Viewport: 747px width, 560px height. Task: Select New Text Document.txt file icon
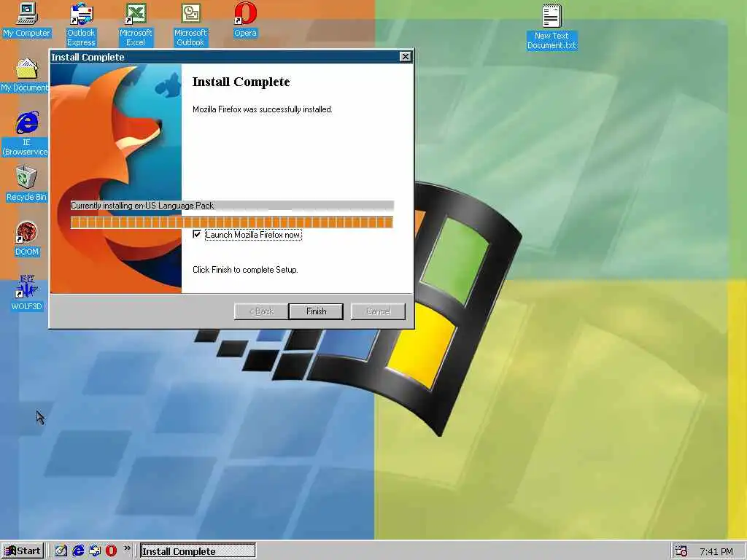click(x=551, y=27)
